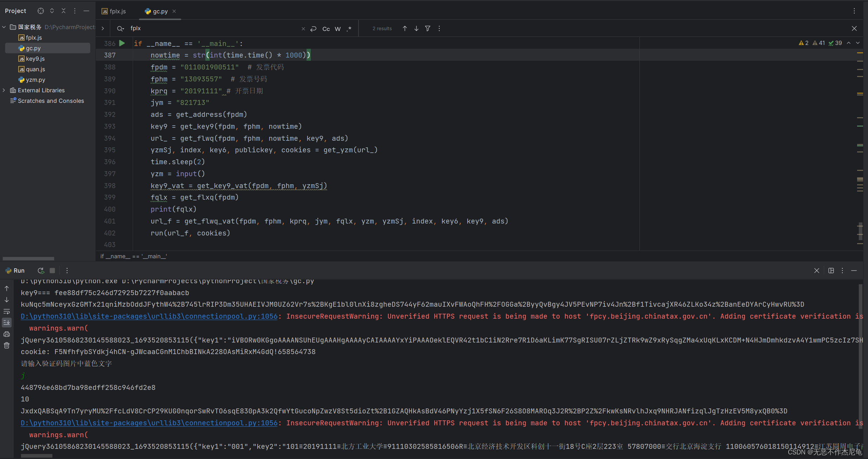Viewport: 868px width, 459px height.
Task: Collapse the 国家税务 project folder
Action: pyautogui.click(x=4, y=27)
